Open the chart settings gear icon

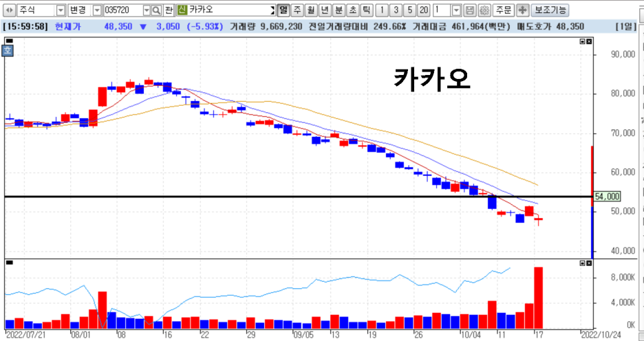click(484, 10)
